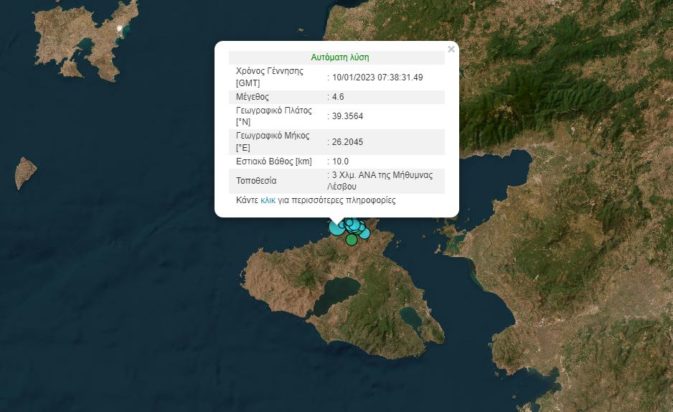
Task: Select the rightmost cyan earthquake marker
Action: click(365, 232)
